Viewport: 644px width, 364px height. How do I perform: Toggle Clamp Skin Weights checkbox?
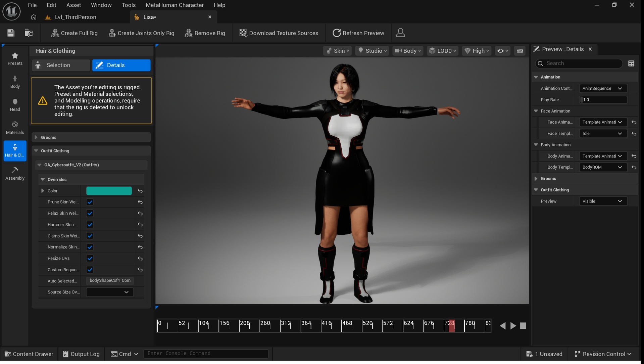point(90,236)
